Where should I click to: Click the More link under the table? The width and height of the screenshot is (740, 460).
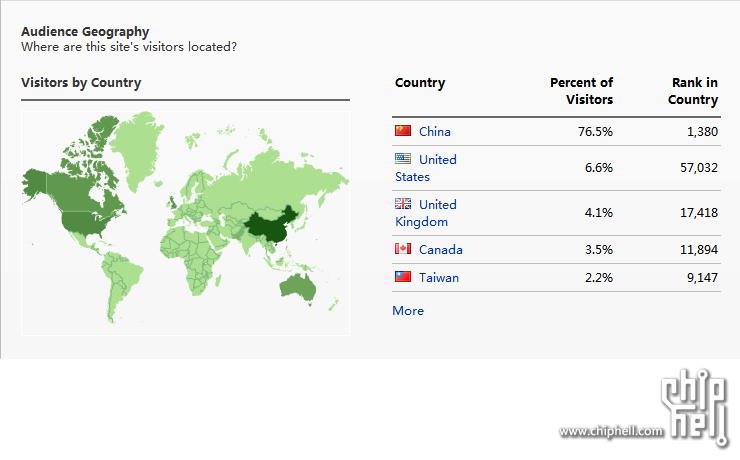coord(408,310)
